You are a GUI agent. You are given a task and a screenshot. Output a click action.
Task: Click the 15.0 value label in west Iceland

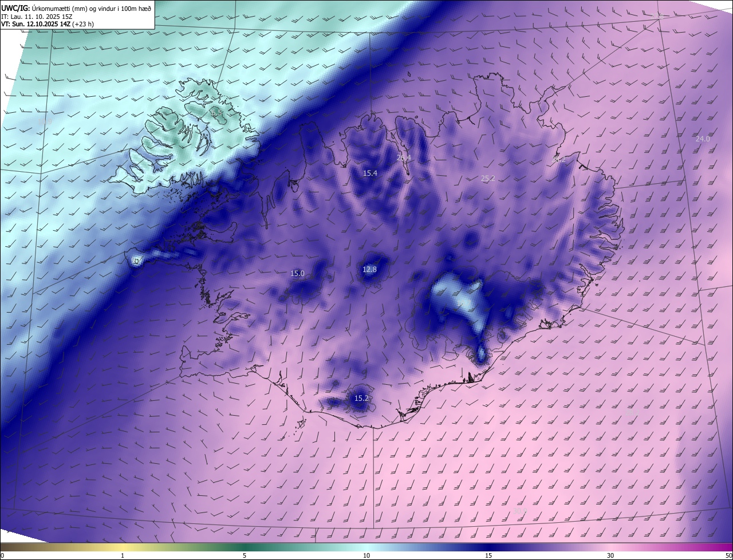[x=297, y=274]
